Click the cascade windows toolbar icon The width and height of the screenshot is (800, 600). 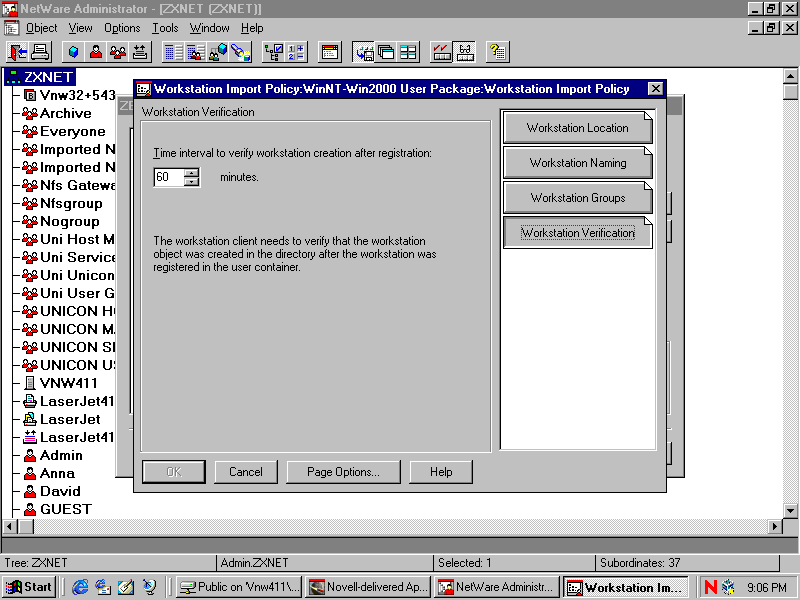point(386,52)
